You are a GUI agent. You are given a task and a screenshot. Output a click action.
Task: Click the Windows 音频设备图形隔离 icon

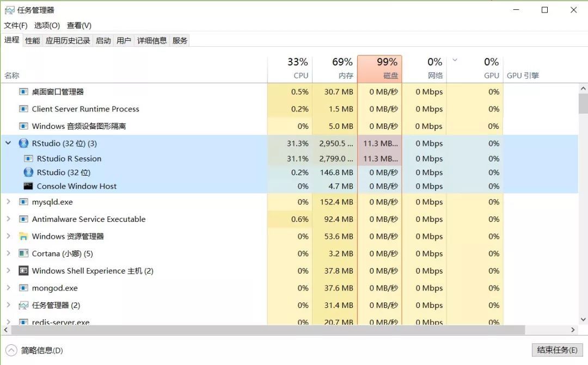tap(23, 126)
